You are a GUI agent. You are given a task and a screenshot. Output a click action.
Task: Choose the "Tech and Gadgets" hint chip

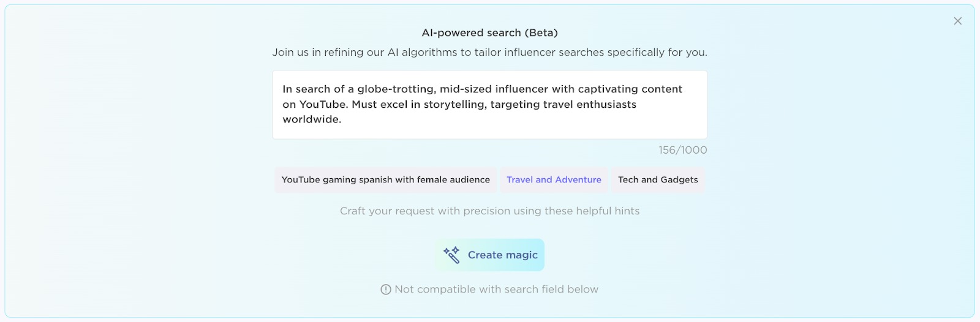[x=657, y=180]
